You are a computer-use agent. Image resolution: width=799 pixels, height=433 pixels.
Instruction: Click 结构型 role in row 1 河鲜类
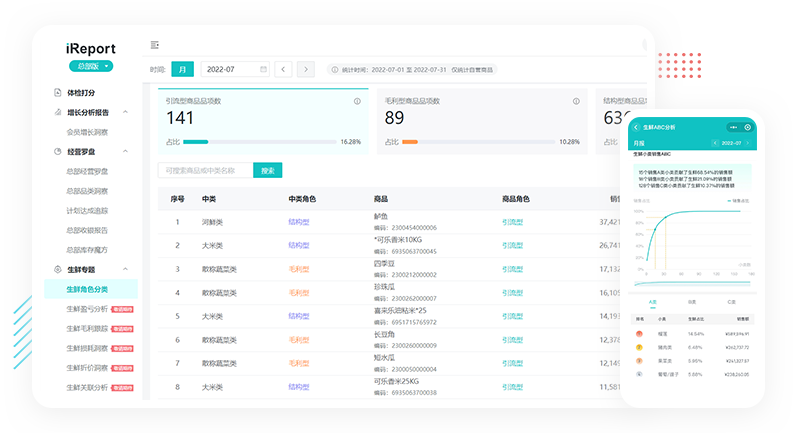tap(299, 222)
